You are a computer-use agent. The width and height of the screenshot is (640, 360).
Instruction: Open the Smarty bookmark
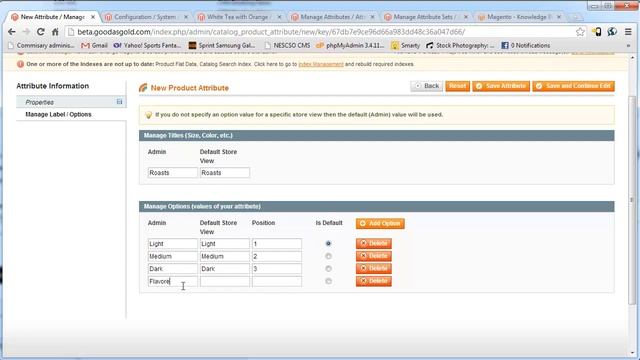coord(405,45)
